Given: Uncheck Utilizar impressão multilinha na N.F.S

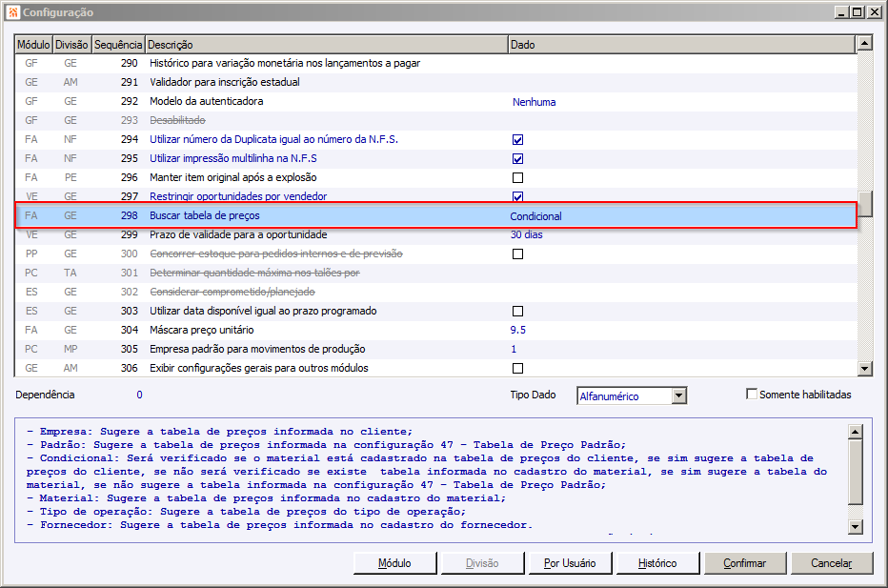Looking at the screenshot, I should point(517,158).
